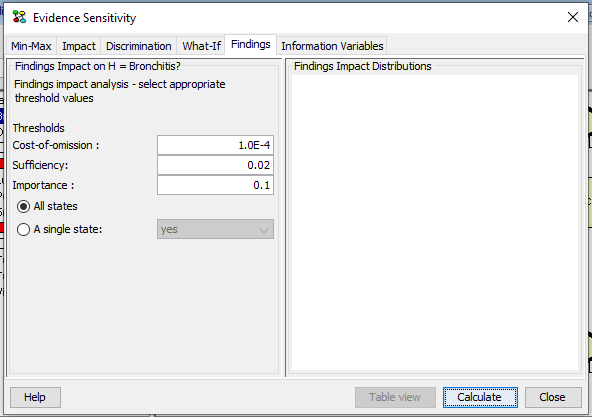The image size is (592, 417).
Task: Click the Calculate button
Action: [480, 397]
